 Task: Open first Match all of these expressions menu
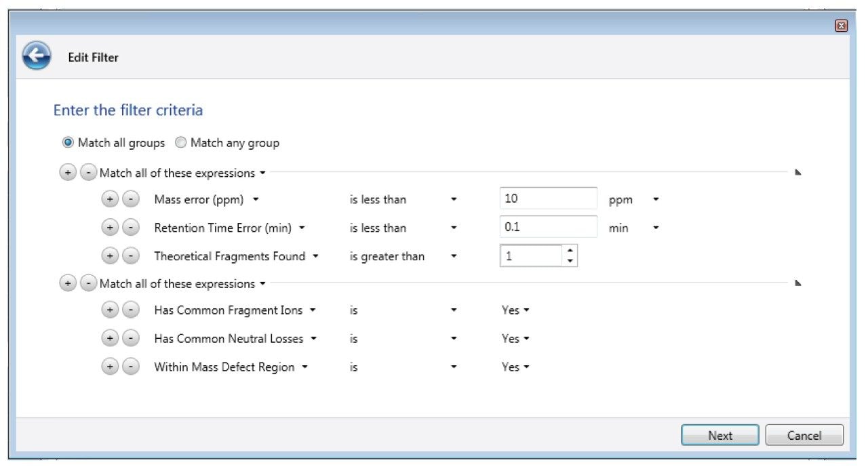[262, 173]
